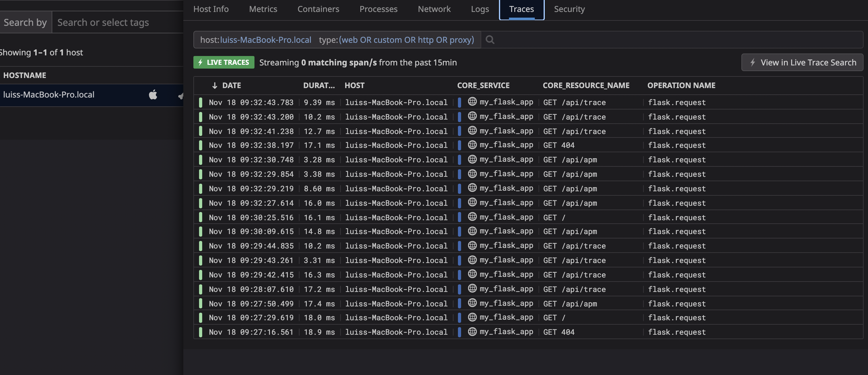The height and width of the screenshot is (375, 868).
Task: Sort by the DATE column header
Action: pos(231,86)
